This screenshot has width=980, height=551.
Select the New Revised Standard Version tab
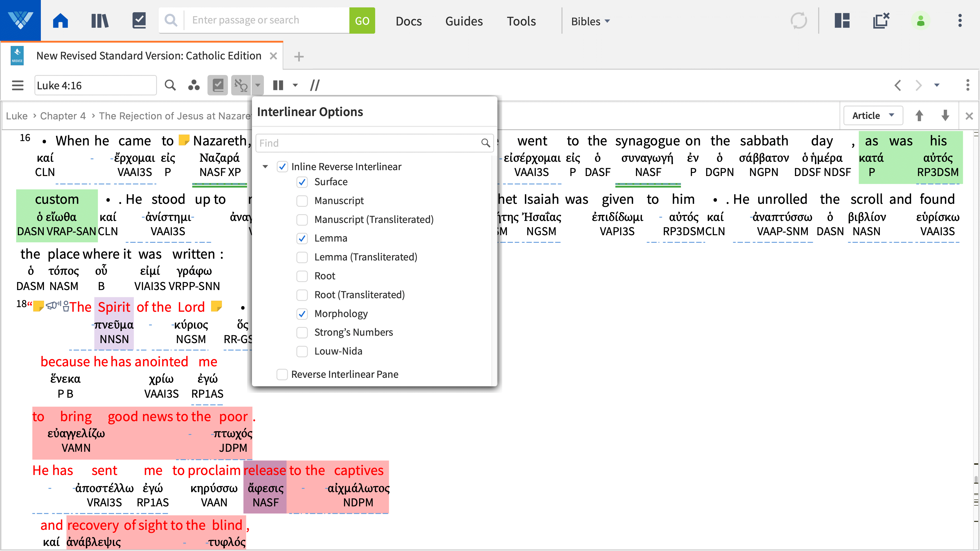[x=148, y=56]
